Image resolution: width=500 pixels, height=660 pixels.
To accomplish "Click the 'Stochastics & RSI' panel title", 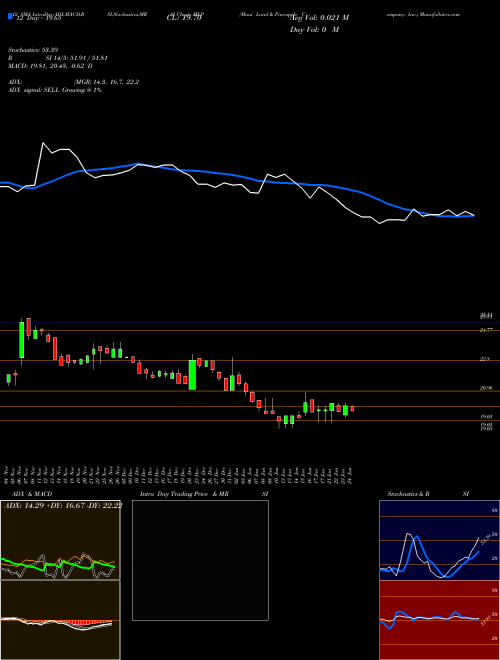I will click(428, 494).
